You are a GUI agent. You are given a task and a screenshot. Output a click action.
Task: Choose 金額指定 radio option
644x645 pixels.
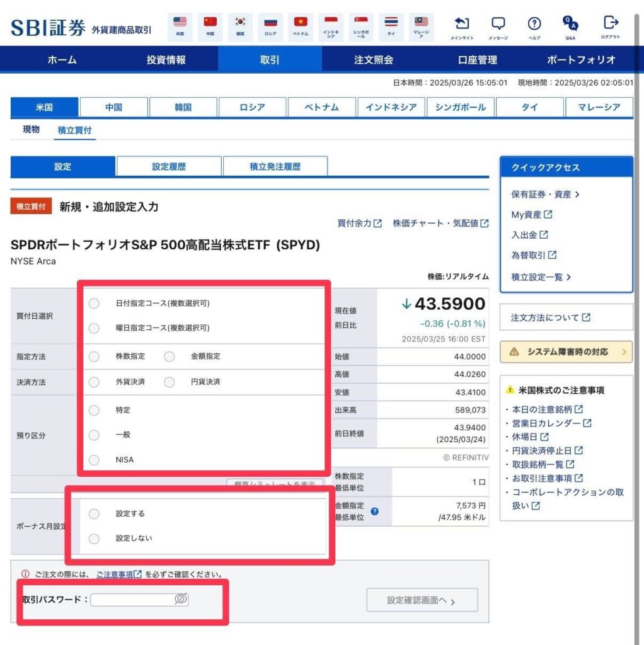pos(169,357)
